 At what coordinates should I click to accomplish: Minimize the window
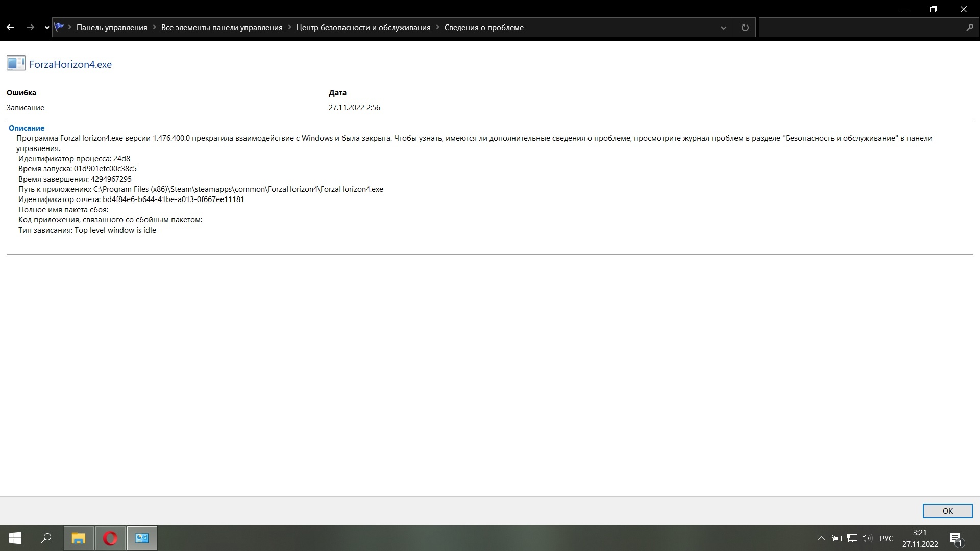click(x=904, y=9)
